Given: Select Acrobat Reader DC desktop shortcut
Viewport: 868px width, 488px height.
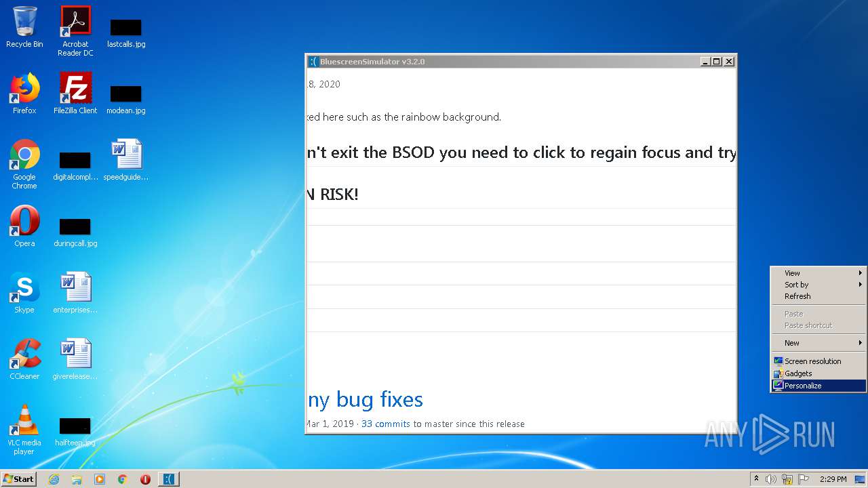Looking at the screenshot, I should pyautogui.click(x=75, y=30).
